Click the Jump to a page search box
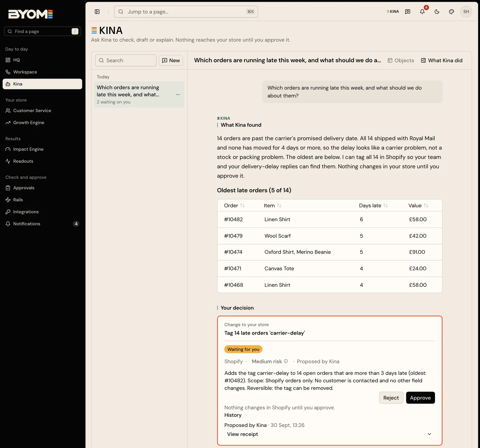 click(186, 12)
